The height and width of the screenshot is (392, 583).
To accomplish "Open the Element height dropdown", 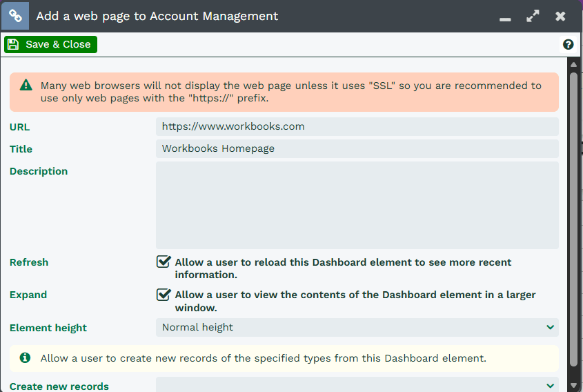I will tap(357, 327).
